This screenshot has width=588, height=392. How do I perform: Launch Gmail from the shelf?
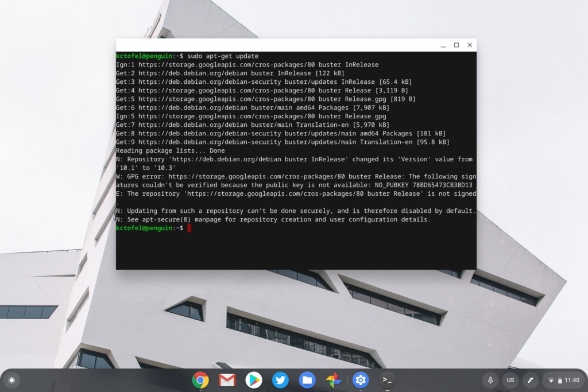227,380
